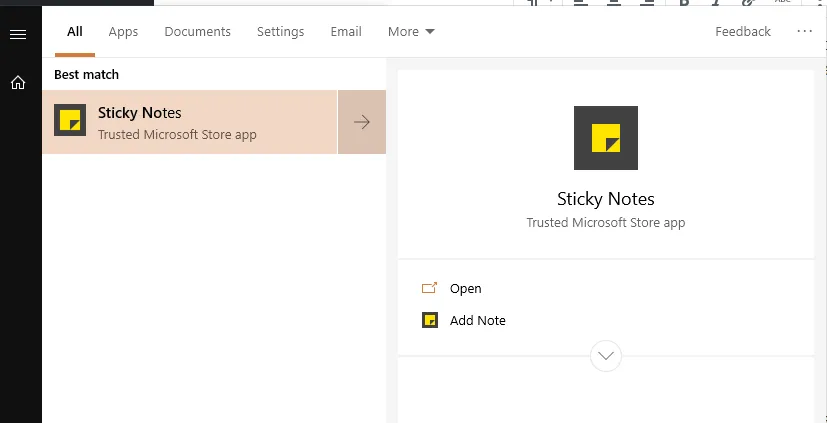Open the hamburger menu in sidebar
827x423 pixels.
(x=18, y=35)
